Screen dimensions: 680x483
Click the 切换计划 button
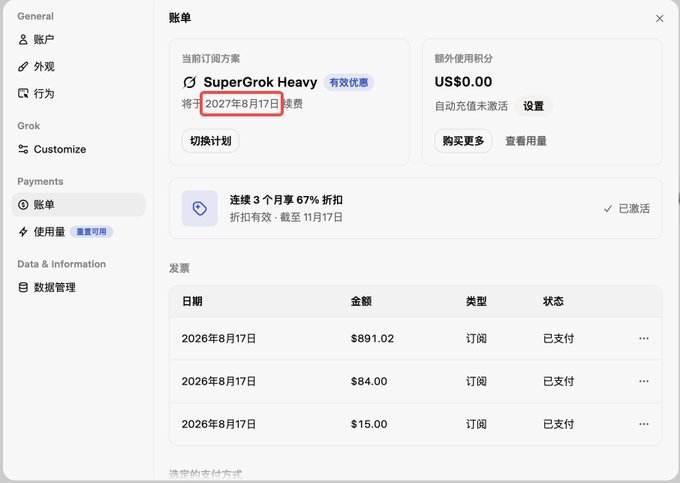click(210, 141)
